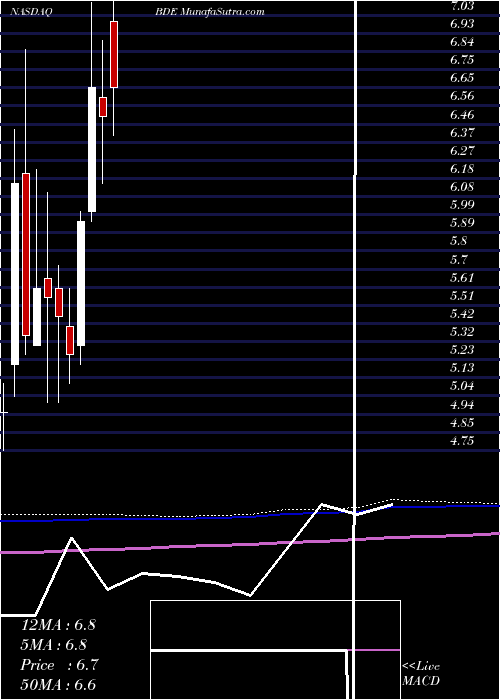Click the topmost red candlestick near 6.93
Viewport: 500px width, 700px height.
click(114, 54)
